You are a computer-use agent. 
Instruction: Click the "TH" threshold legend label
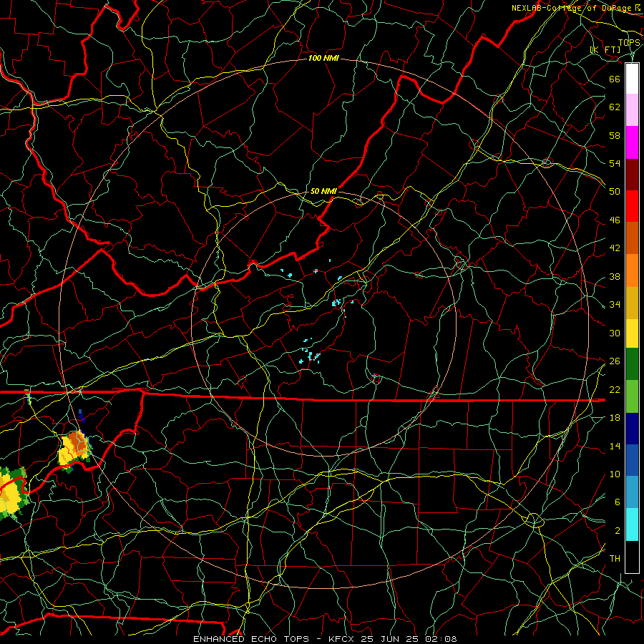pyautogui.click(x=615, y=559)
